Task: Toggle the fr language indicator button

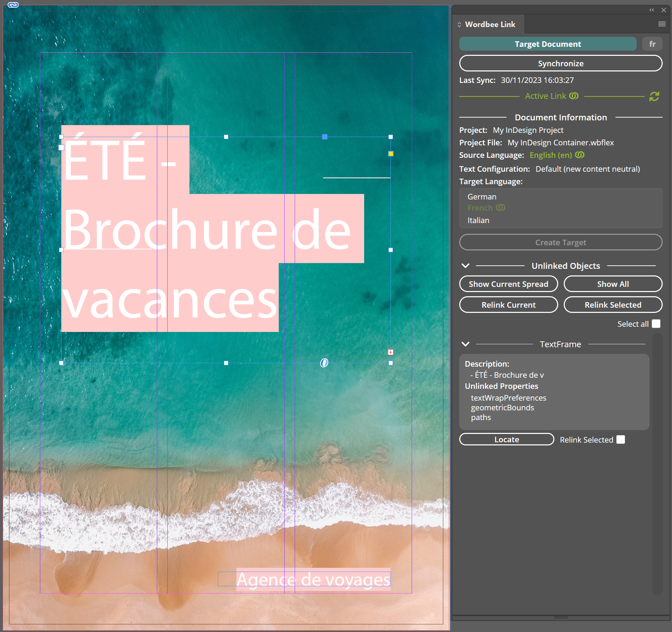Action: (652, 44)
